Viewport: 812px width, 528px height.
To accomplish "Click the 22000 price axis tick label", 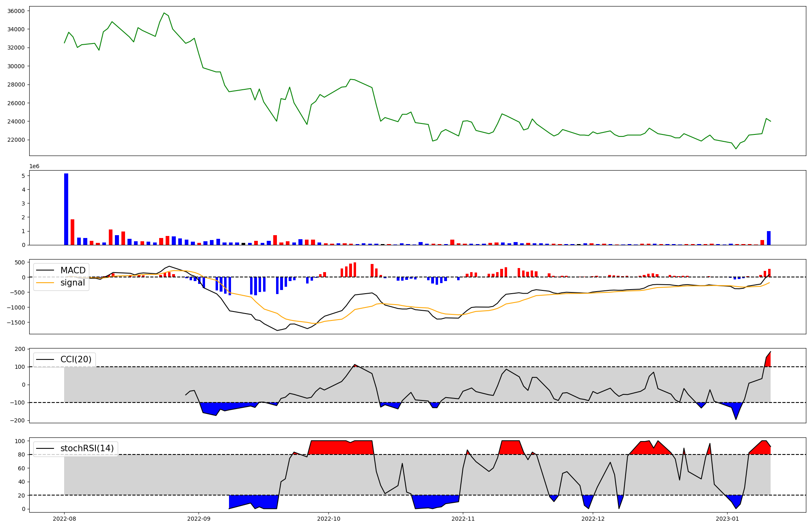I will (x=16, y=140).
